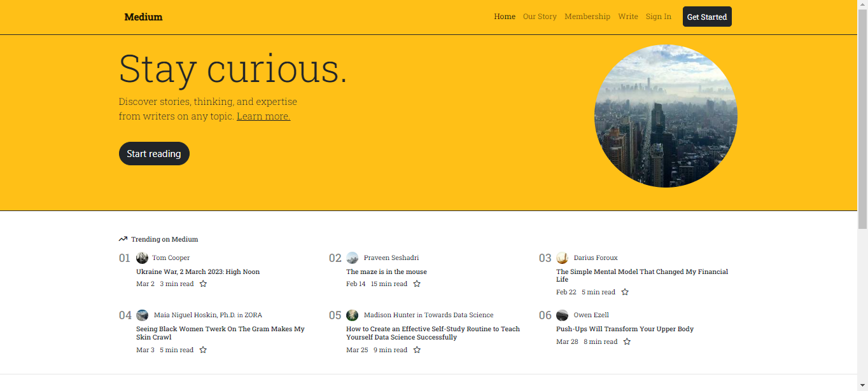Open Ukraine War, 2 March 2023: High Noon
Screen dimensions: 868x391
[198, 271]
